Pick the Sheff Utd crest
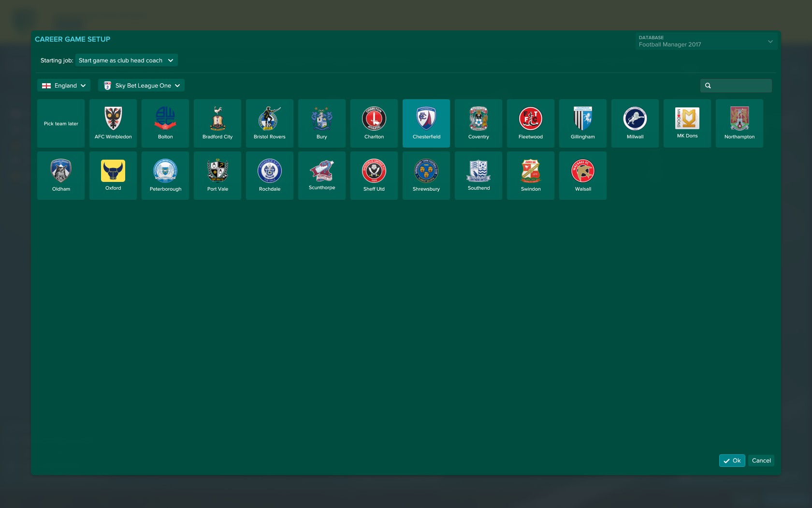This screenshot has height=508, width=812. pos(374,171)
